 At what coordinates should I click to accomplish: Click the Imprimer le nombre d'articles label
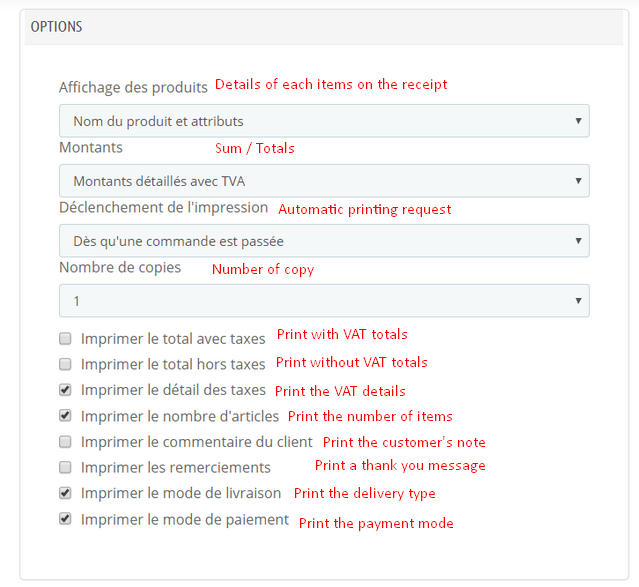180,416
